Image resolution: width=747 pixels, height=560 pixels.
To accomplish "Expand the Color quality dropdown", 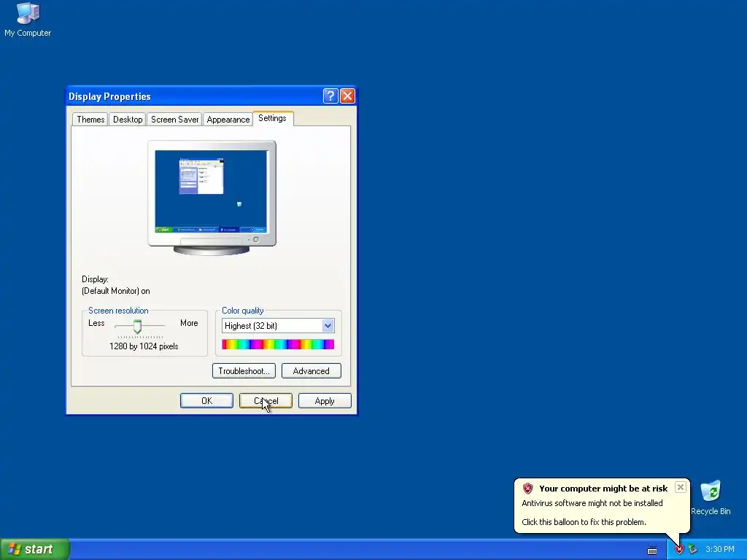I will (x=328, y=326).
